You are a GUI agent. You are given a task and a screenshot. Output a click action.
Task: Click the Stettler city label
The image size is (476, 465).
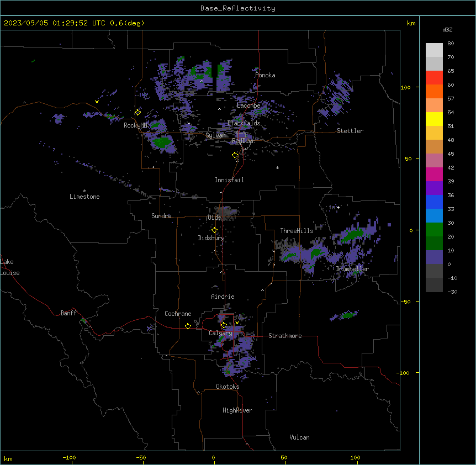tap(350, 131)
